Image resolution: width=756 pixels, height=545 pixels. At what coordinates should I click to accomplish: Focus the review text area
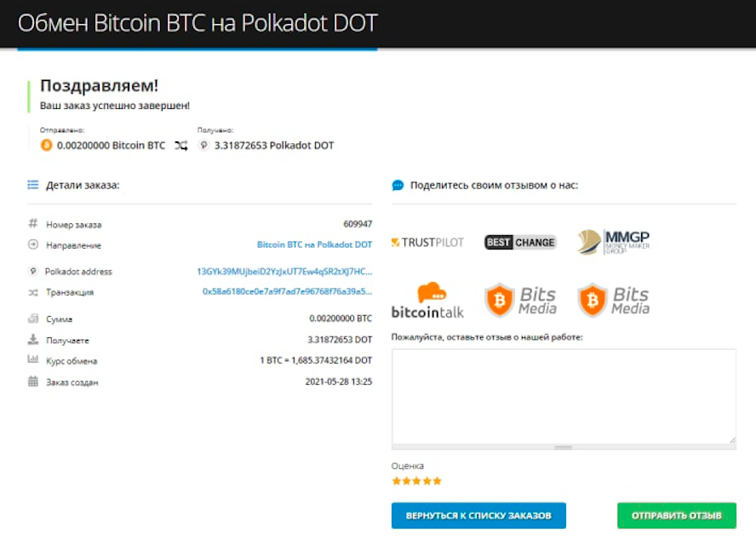564,397
